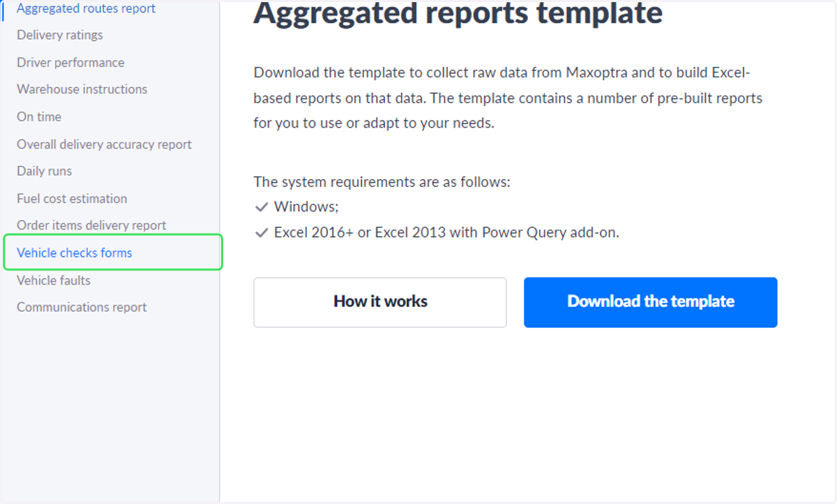
Task: Click the Aggregated reports template heading
Action: click(458, 13)
